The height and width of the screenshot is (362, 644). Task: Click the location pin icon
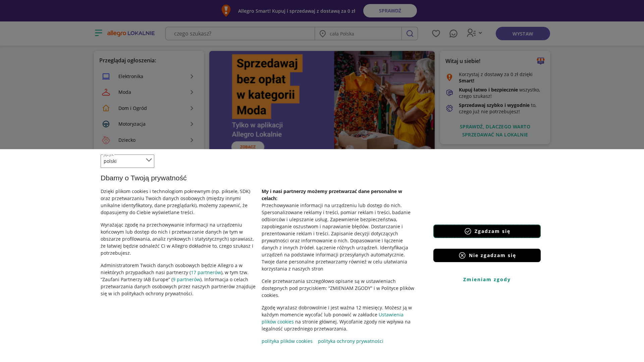tap(323, 34)
